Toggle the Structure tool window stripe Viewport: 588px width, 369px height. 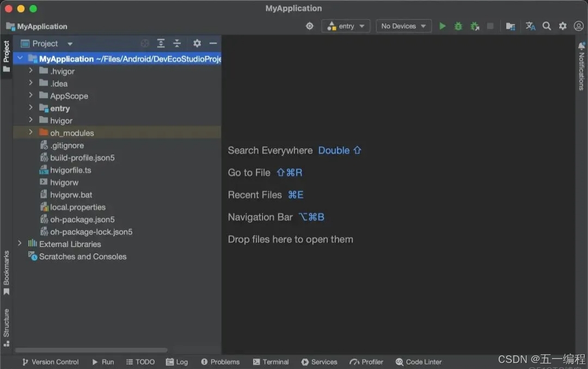click(7, 328)
